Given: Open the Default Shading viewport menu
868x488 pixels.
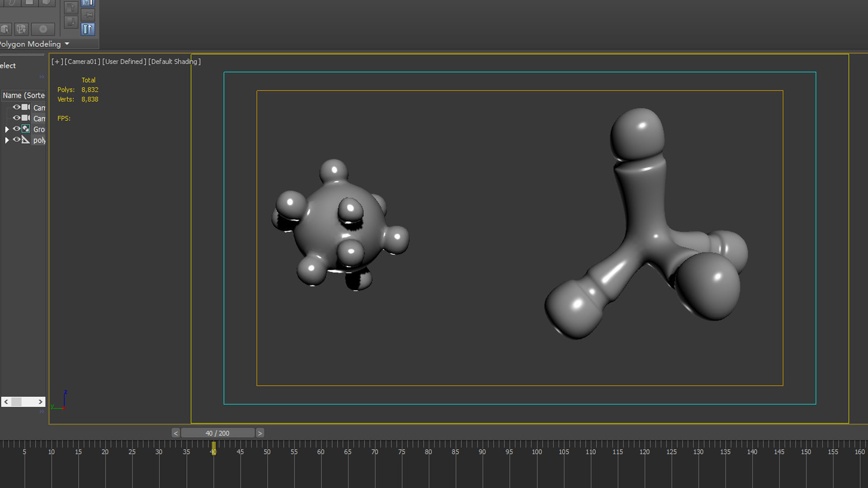Looking at the screenshot, I should (175, 61).
